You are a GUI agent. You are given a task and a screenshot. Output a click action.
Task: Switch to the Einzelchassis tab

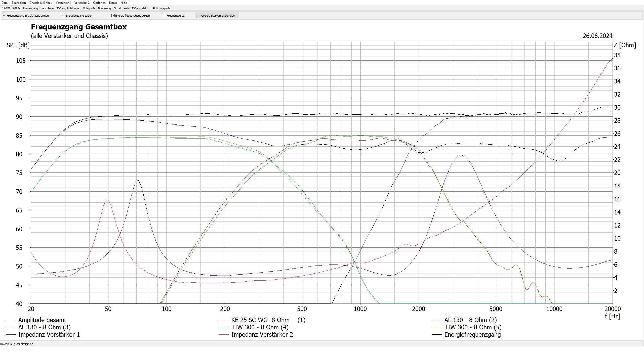(121, 8)
